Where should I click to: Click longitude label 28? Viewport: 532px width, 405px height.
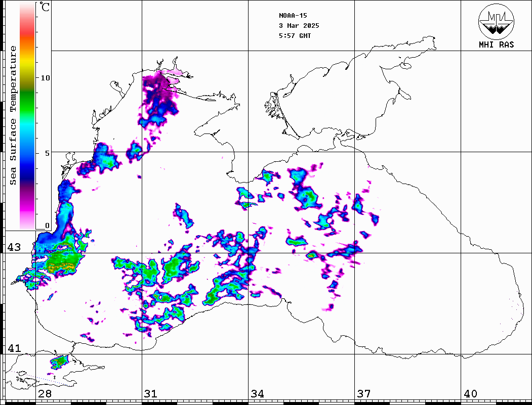coord(45,393)
